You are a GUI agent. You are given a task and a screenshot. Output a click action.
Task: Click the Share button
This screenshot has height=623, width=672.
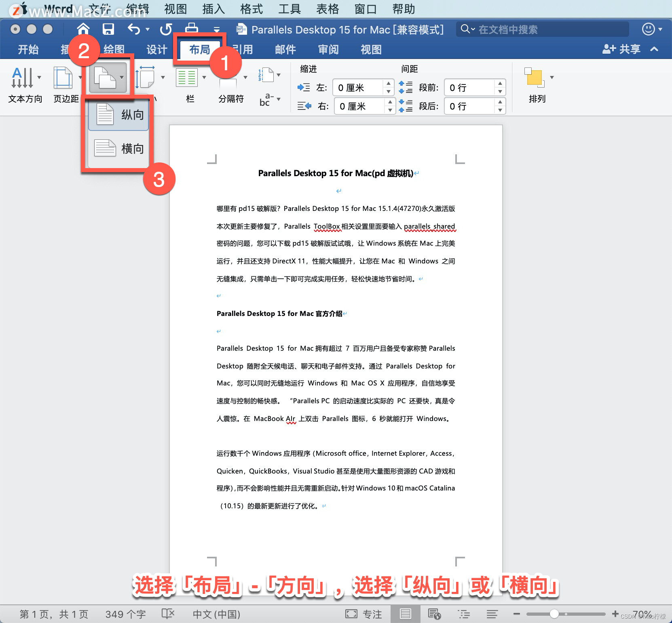(621, 49)
